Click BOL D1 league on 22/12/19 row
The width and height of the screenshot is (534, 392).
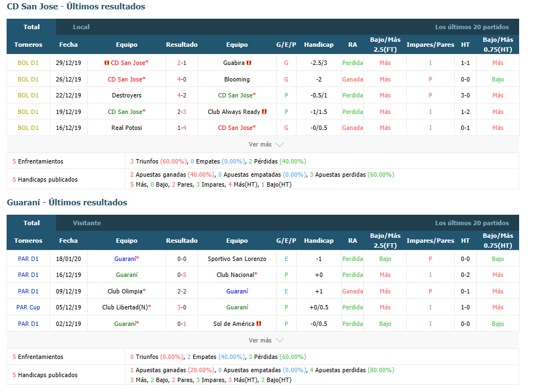tap(28, 95)
